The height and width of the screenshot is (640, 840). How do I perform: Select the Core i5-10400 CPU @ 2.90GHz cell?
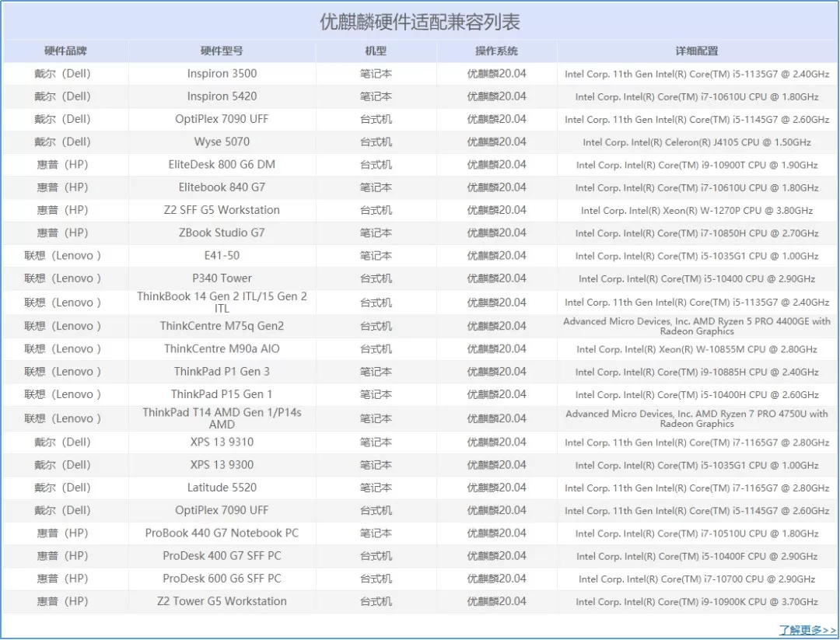point(697,279)
